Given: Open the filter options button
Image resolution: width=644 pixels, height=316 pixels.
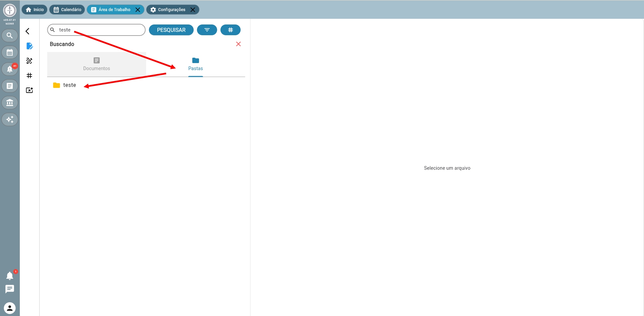Looking at the screenshot, I should point(207,30).
